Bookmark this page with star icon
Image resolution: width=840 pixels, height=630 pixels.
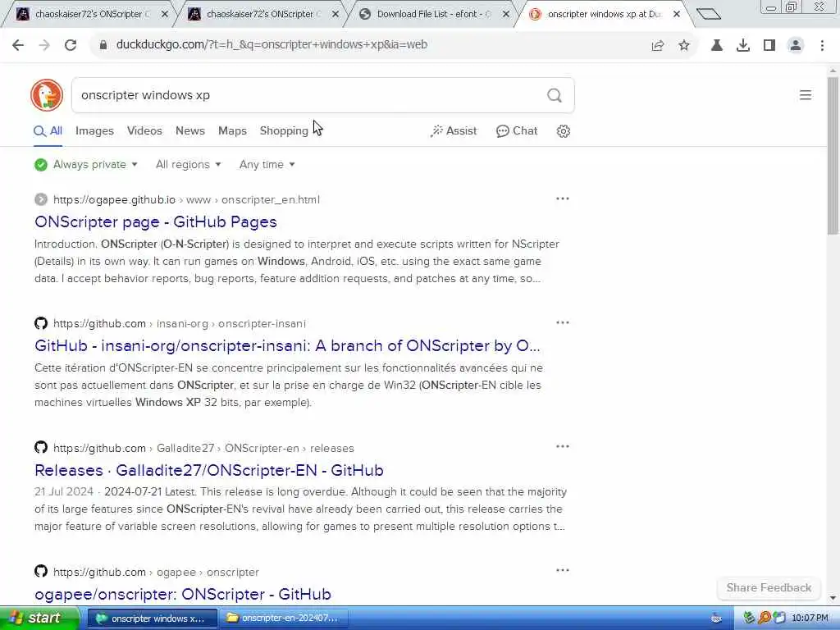tap(684, 45)
